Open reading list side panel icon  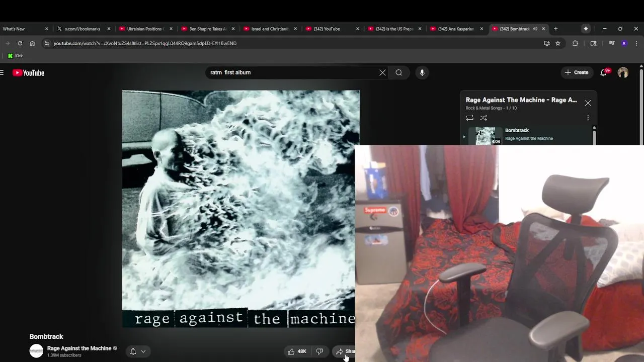pos(594,43)
